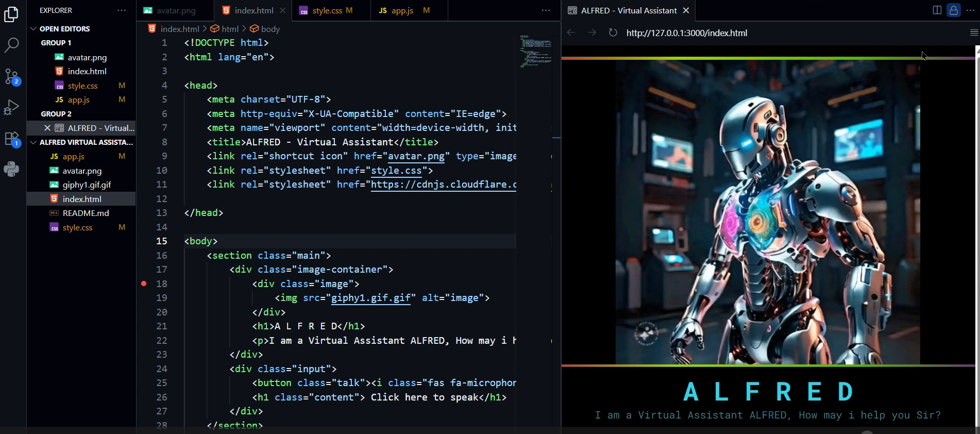
Task: Close the ALFRED - Virtual Assistant preview tab
Action: pos(686,10)
